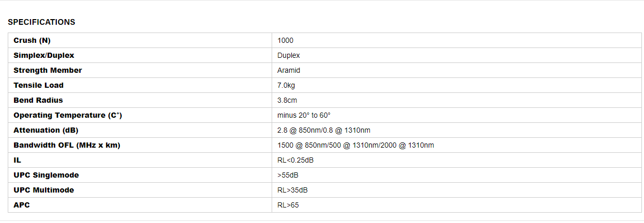Click the Aramid value
Screen dimensions: 644x223
(289, 70)
